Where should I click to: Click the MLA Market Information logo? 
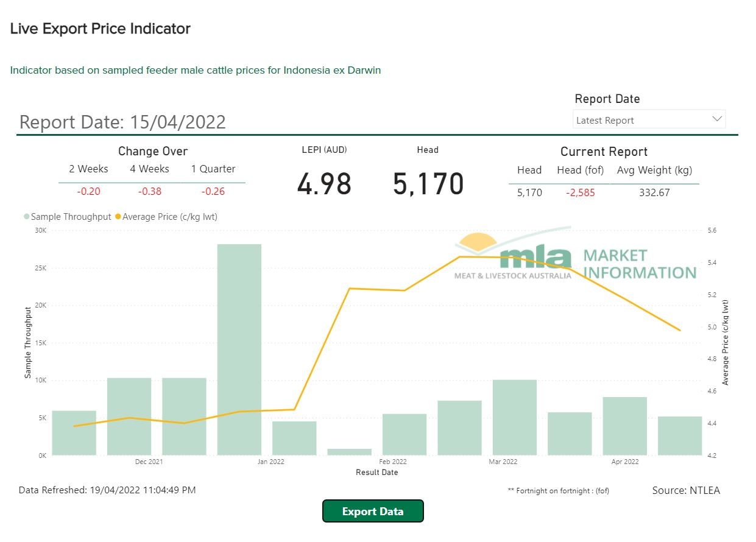[575, 257]
